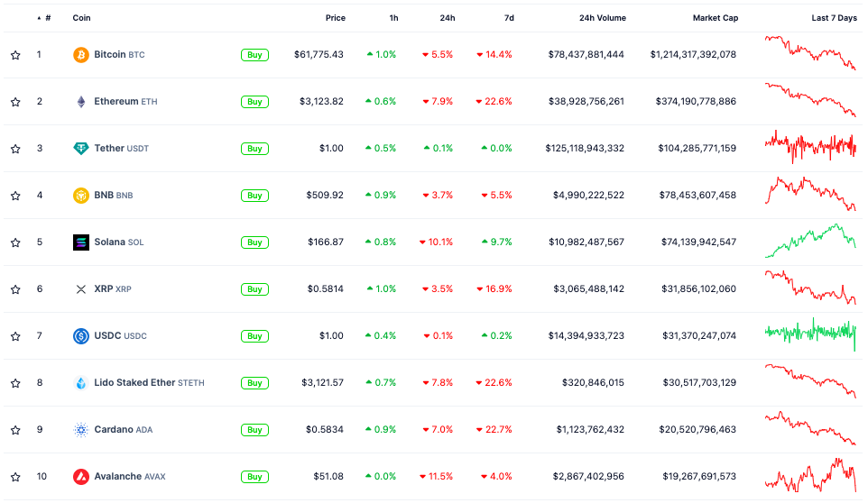Screen dimensions: 868x503
Task: Open Solana's green 7-day sparkline chart
Action: (x=810, y=242)
